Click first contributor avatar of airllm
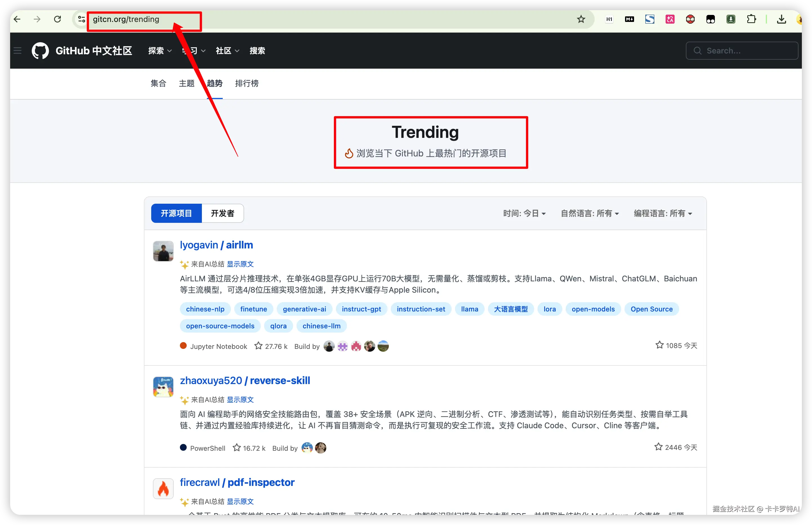Screen dimensions: 812x525 (x=329, y=346)
